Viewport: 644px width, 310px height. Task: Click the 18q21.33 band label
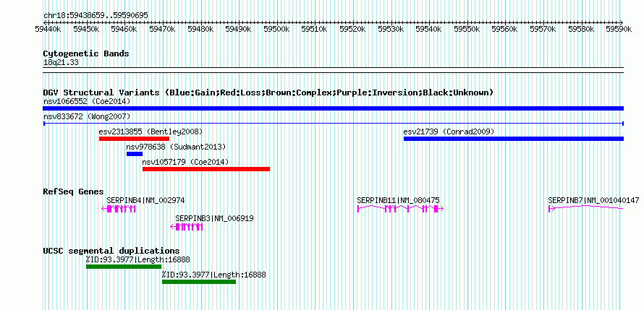pyautogui.click(x=61, y=63)
